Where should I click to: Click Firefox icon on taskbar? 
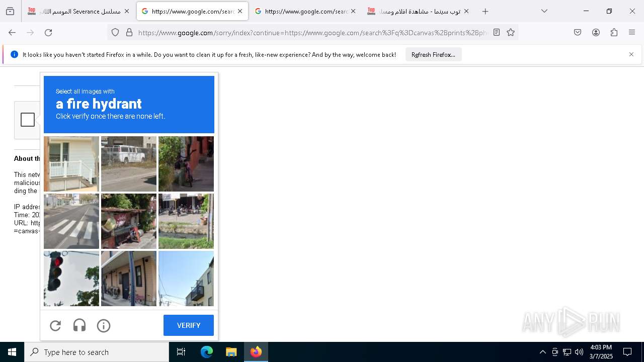click(256, 352)
